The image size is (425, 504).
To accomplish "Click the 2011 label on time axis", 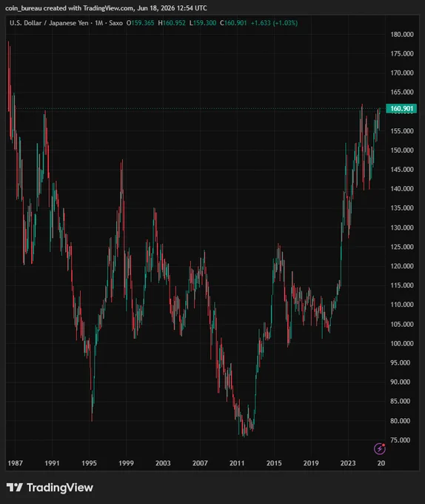I will 237,463.
